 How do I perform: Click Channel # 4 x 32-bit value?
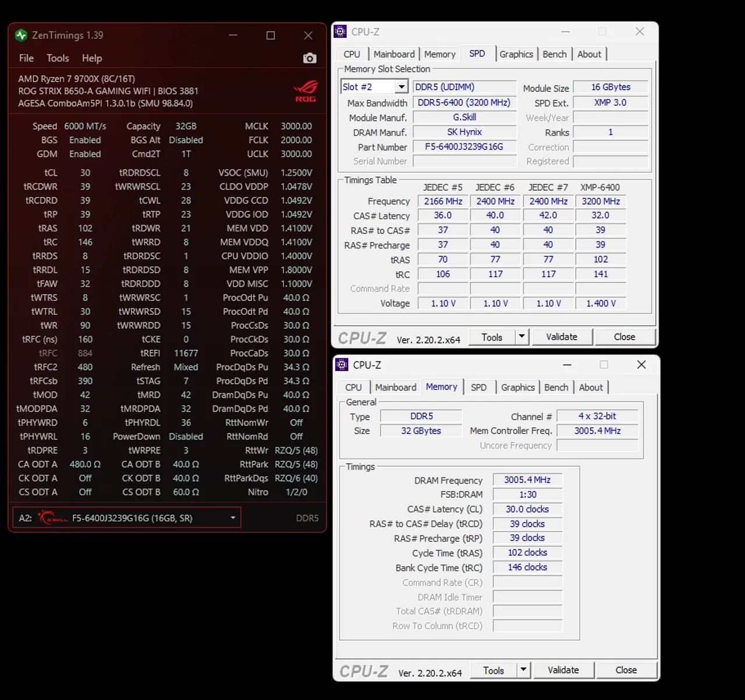pyautogui.click(x=597, y=416)
